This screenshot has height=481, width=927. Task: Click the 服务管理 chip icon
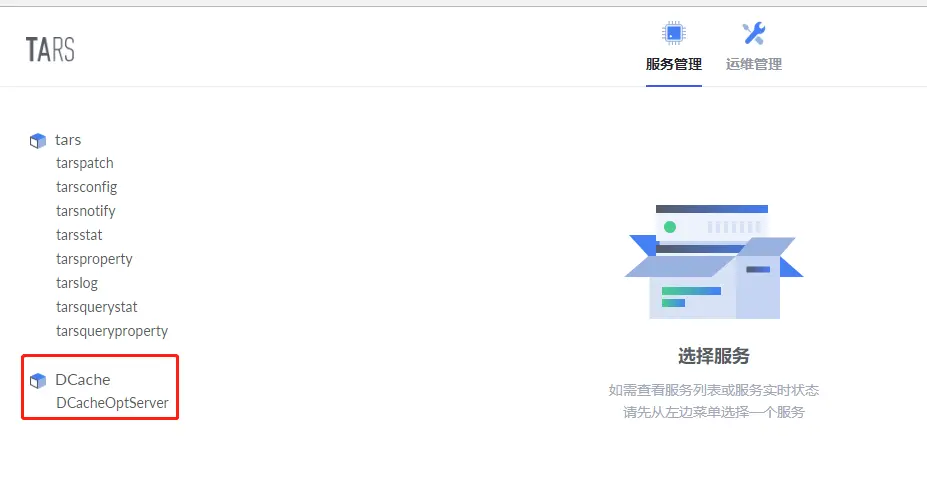673,33
